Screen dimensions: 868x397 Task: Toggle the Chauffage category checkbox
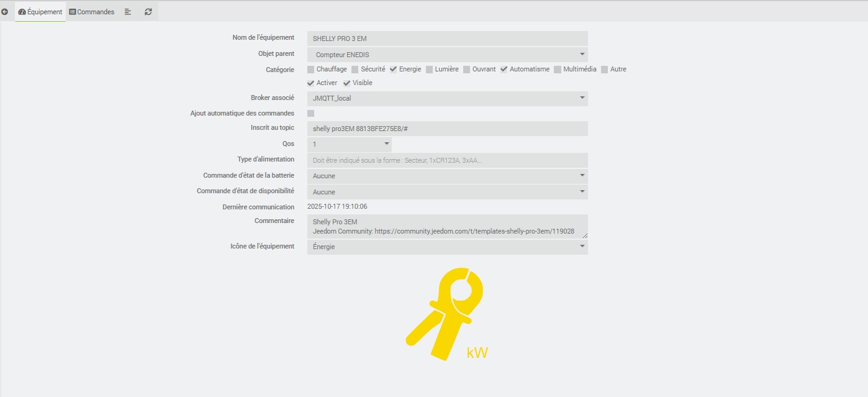click(x=311, y=70)
